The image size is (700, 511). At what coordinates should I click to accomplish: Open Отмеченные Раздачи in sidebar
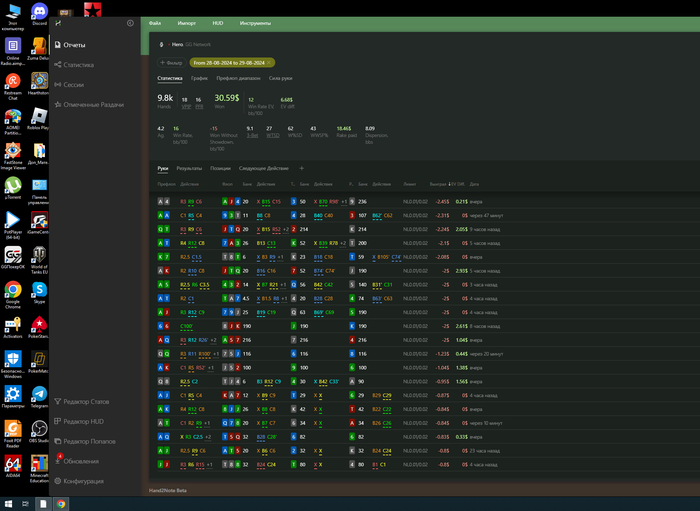[x=89, y=104]
